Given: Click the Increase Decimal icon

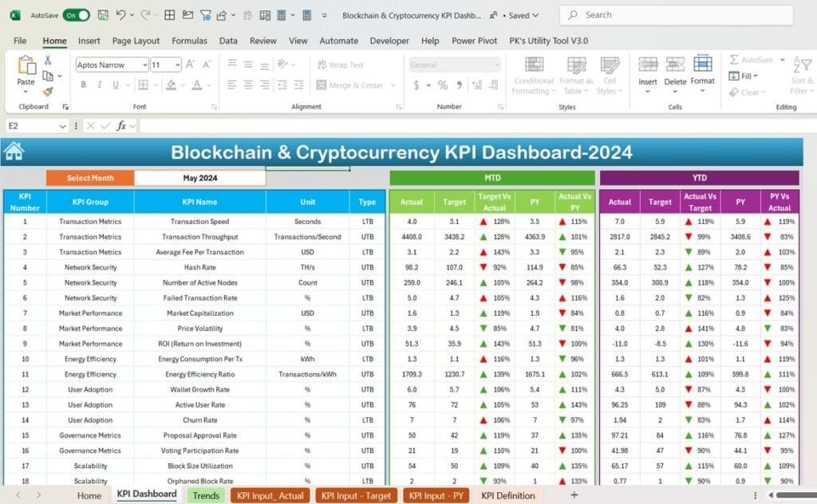Looking at the screenshot, I should (477, 85).
